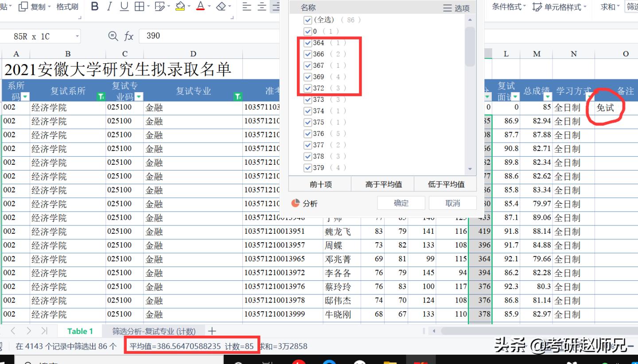638x364 pixels.
Task: Uncheck value 364 in the filter list
Action: pyautogui.click(x=308, y=43)
